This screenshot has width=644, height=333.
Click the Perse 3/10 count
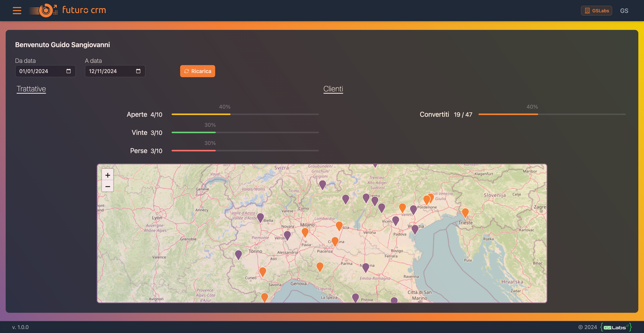click(x=156, y=151)
